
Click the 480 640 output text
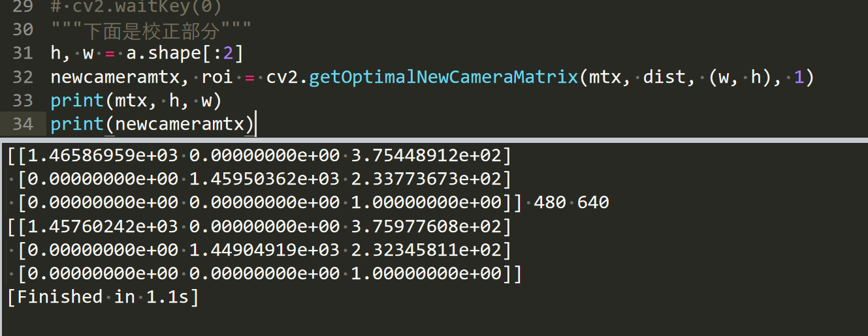[571, 203]
